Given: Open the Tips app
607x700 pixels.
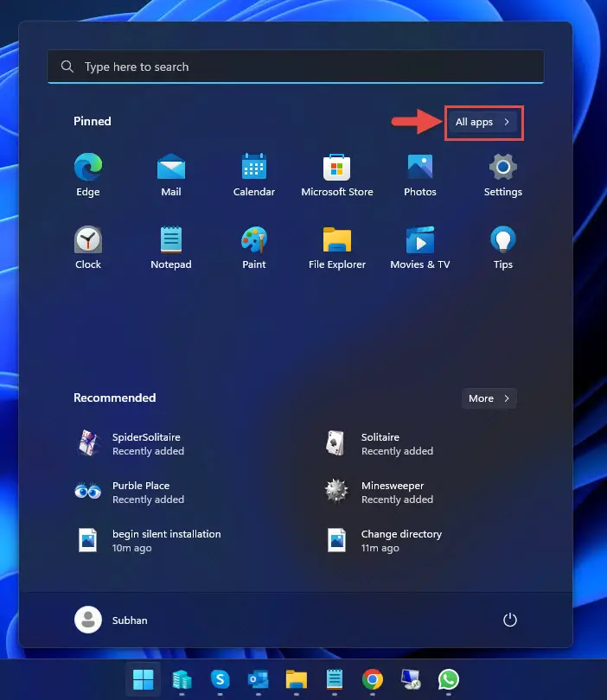Looking at the screenshot, I should (x=503, y=247).
